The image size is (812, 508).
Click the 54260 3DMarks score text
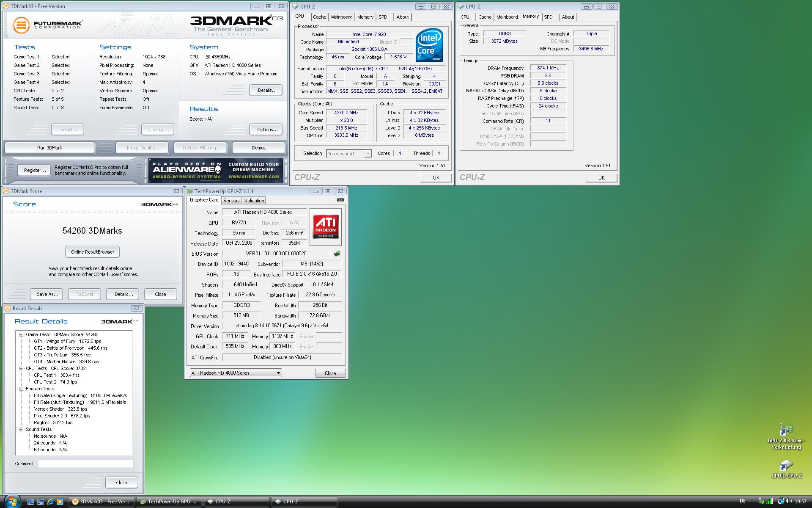pos(92,231)
